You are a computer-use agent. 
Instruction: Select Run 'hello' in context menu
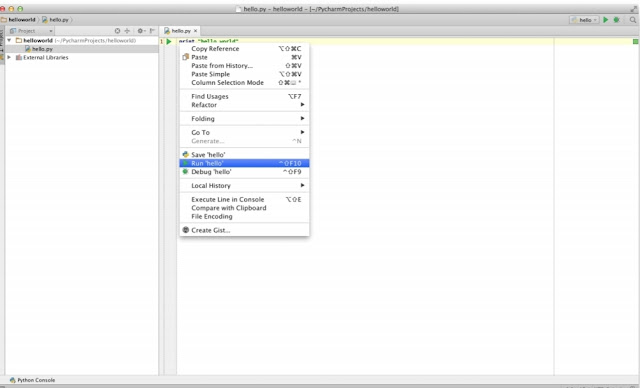[244, 163]
